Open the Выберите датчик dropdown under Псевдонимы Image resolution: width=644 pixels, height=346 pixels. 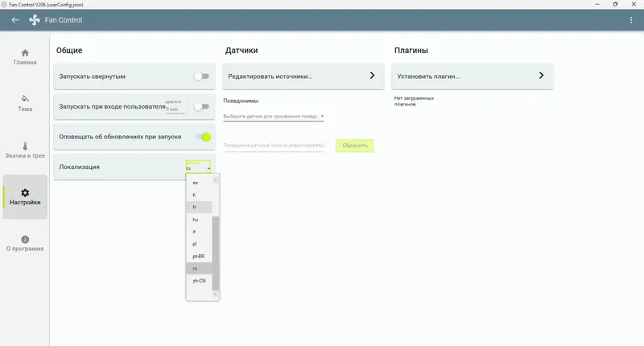click(274, 116)
